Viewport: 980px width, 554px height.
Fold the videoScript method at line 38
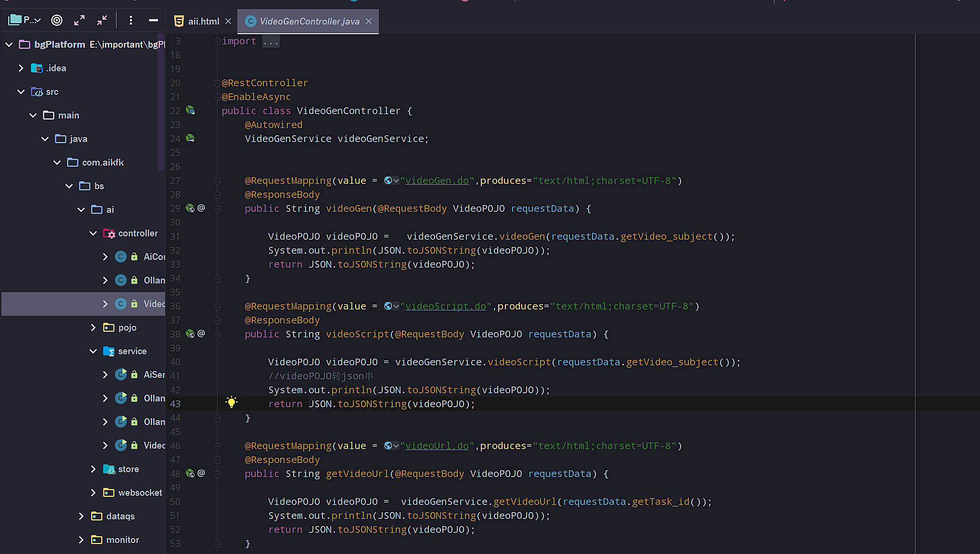pyautogui.click(x=217, y=335)
